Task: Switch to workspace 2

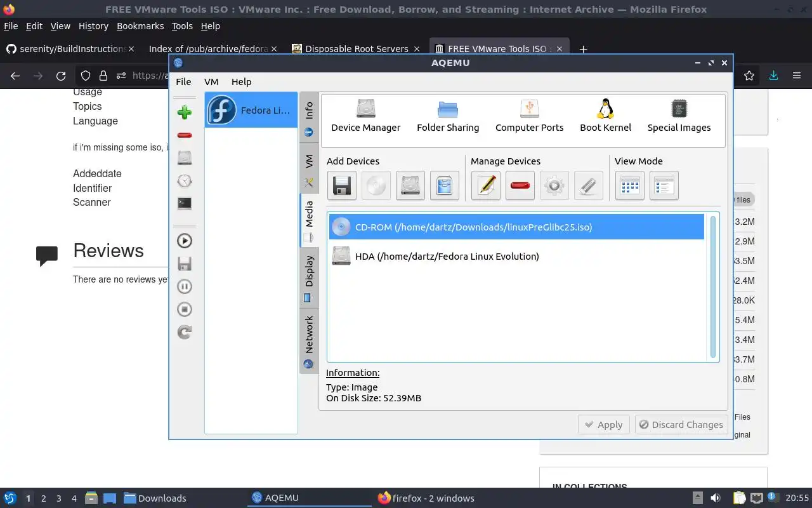Action: click(x=43, y=498)
